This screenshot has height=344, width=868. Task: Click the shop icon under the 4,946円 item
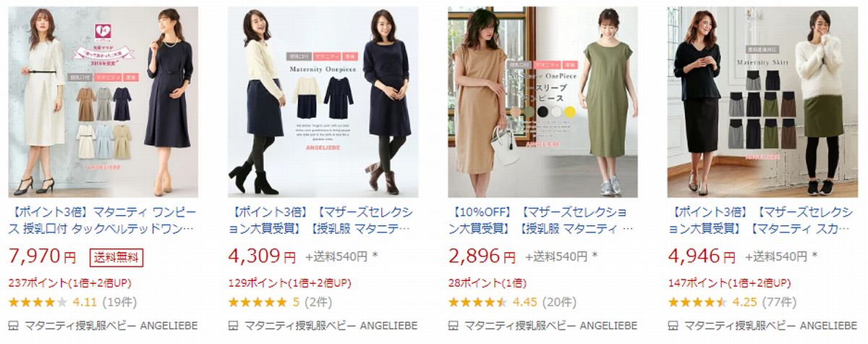point(673,325)
